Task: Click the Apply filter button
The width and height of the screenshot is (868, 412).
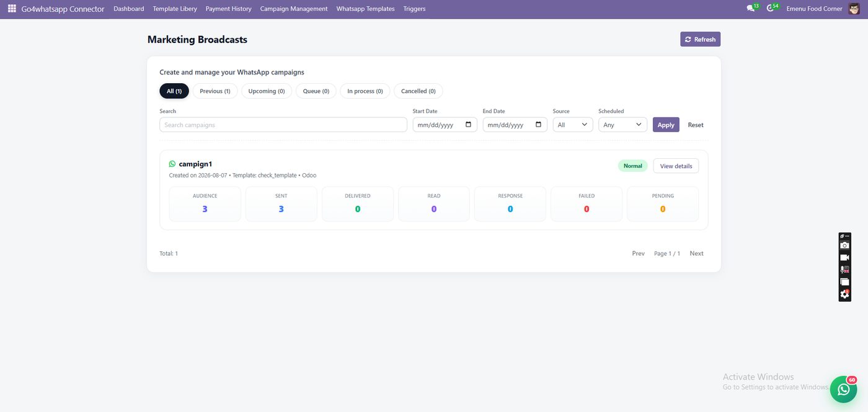Action: (x=666, y=125)
